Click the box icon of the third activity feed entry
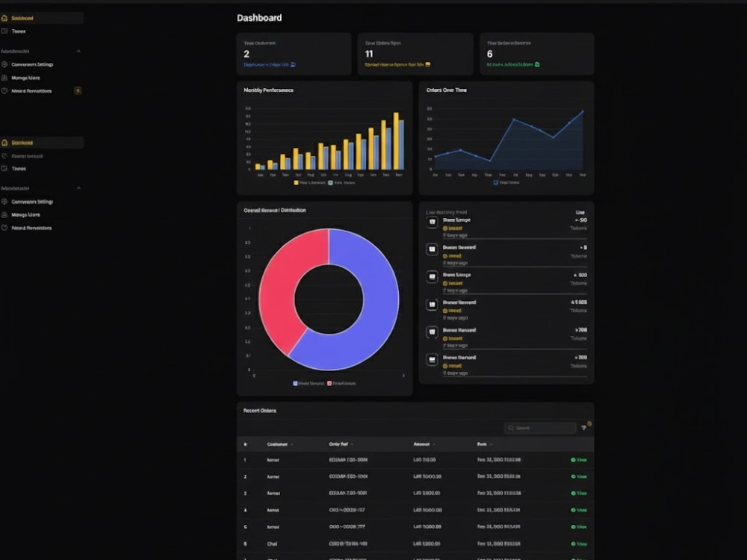The width and height of the screenshot is (747, 560). click(432, 277)
